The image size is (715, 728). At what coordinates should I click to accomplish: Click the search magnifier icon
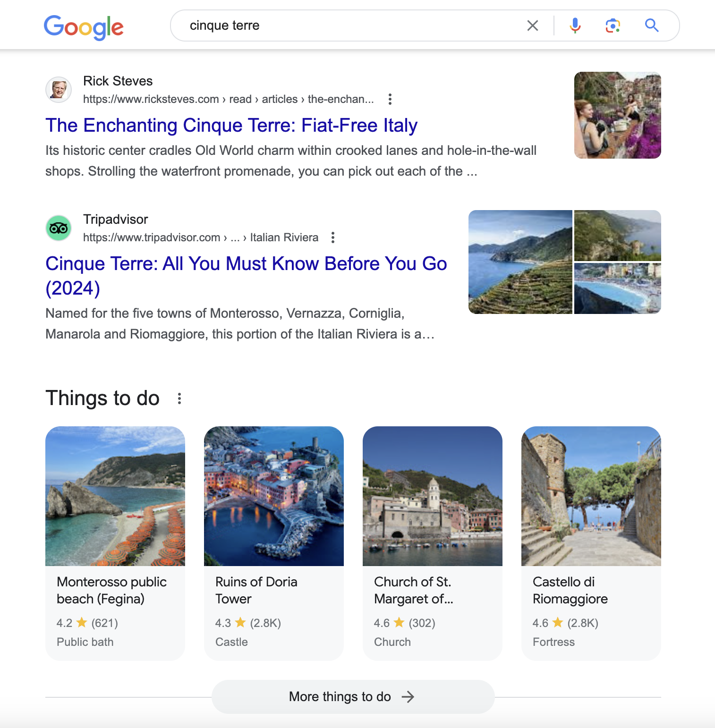[x=652, y=25]
